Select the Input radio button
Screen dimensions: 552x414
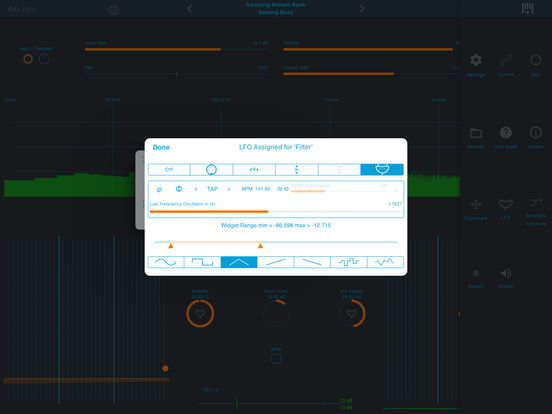(x=28, y=59)
